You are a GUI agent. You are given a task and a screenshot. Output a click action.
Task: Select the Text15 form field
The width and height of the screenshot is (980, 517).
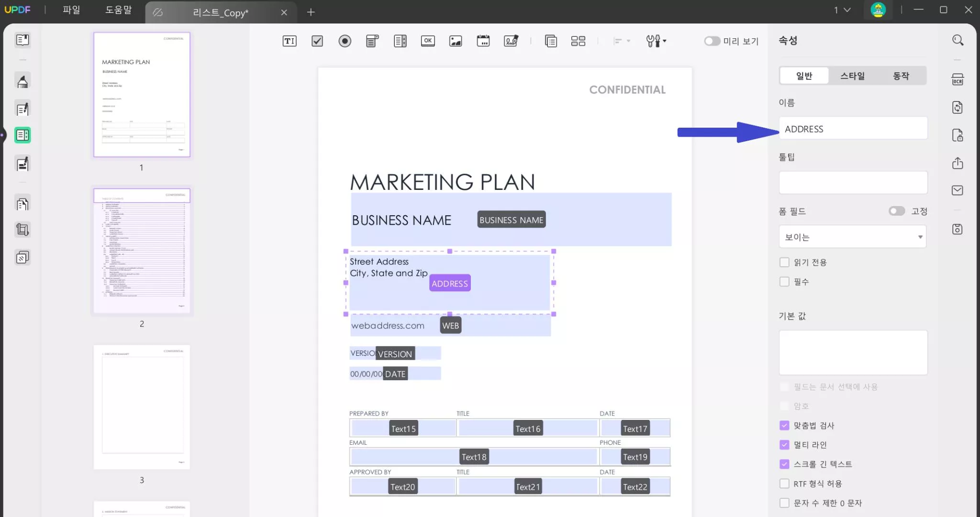pos(403,429)
